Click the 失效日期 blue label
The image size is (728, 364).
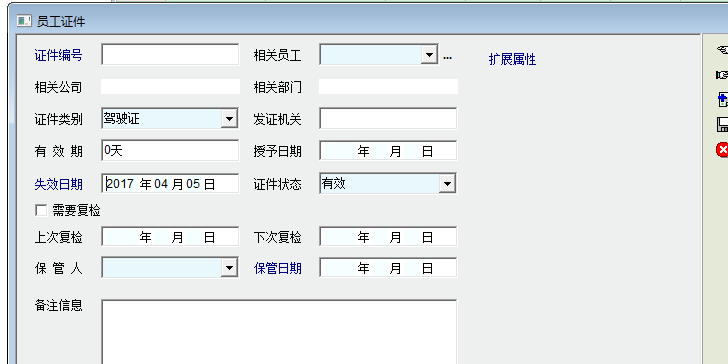pyautogui.click(x=58, y=184)
